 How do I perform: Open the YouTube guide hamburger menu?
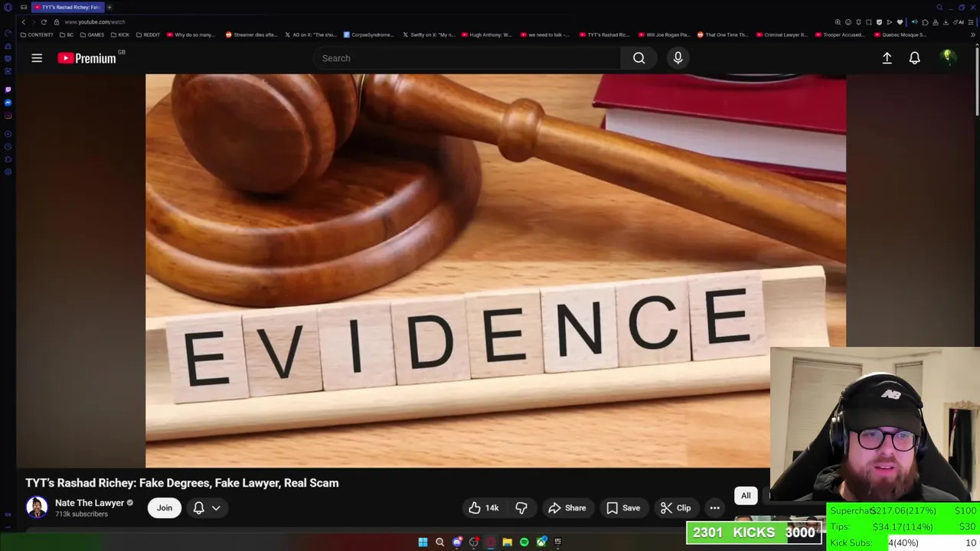click(37, 58)
